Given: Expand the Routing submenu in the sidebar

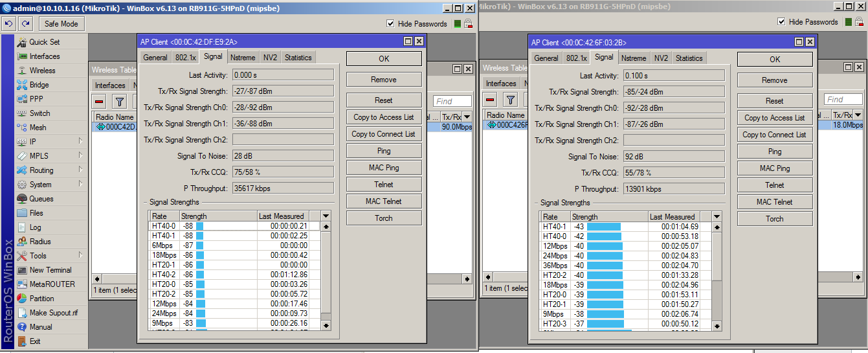Looking at the screenshot, I should pyautogui.click(x=81, y=170).
